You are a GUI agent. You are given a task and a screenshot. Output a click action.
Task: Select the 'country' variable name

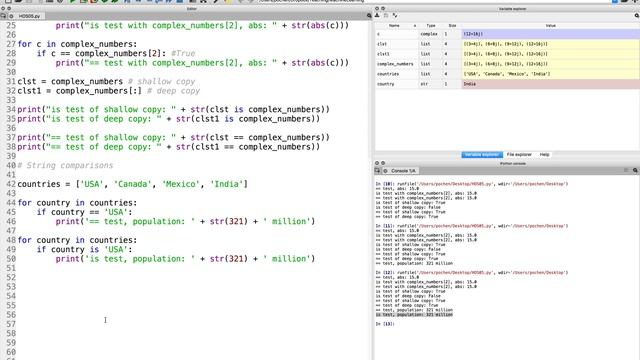[386, 84]
